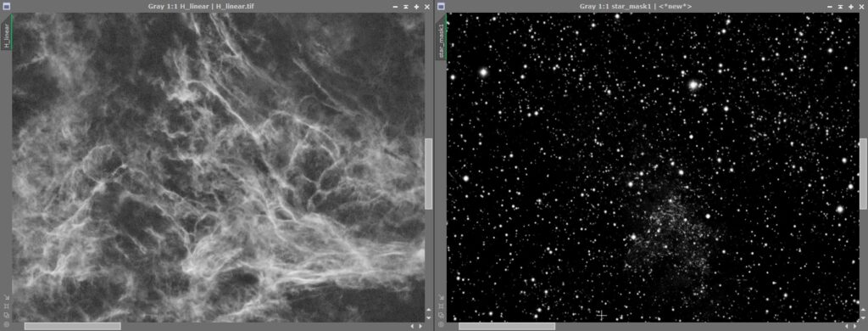Maximize the H_linear window with the plus button
This screenshot has height=331, width=868.
point(416,7)
